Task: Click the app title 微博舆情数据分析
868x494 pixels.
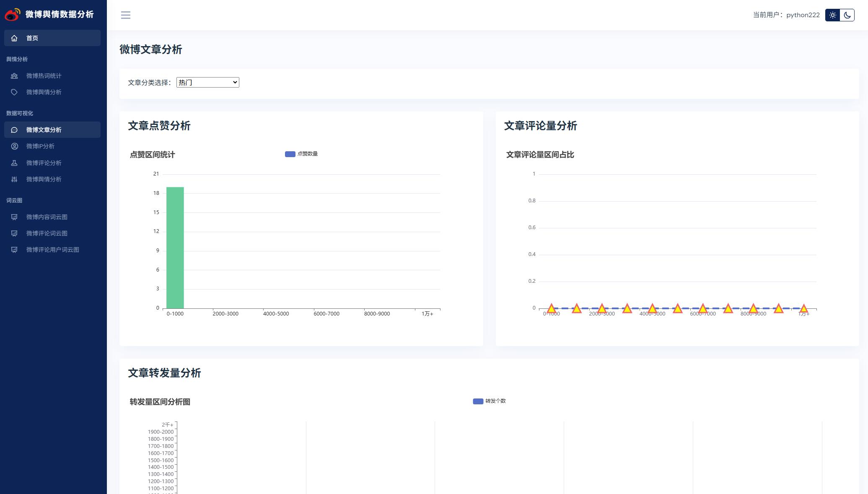Action: tap(60, 14)
